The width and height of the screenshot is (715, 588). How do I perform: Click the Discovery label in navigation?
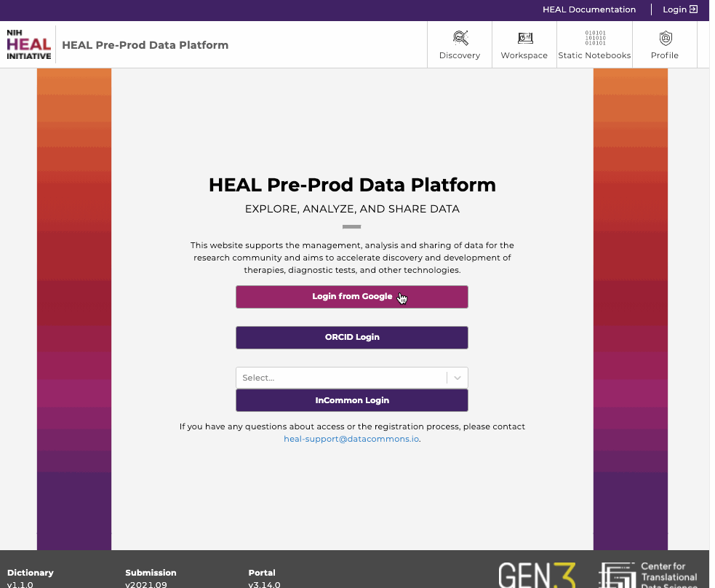(x=459, y=55)
